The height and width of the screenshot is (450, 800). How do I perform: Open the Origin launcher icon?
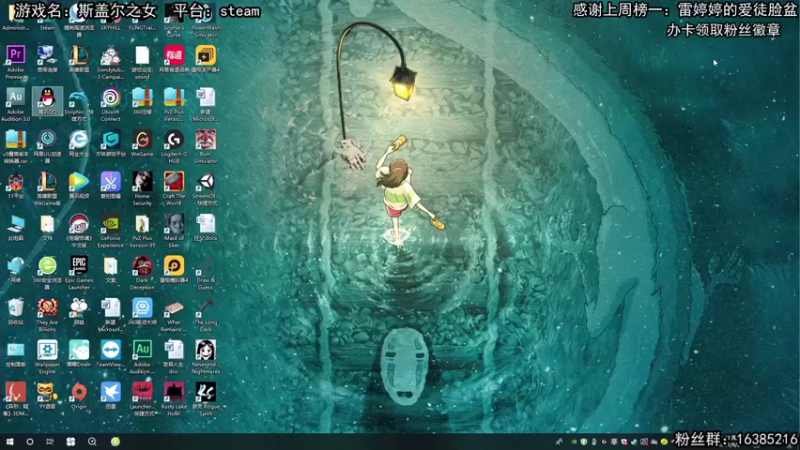(x=79, y=396)
